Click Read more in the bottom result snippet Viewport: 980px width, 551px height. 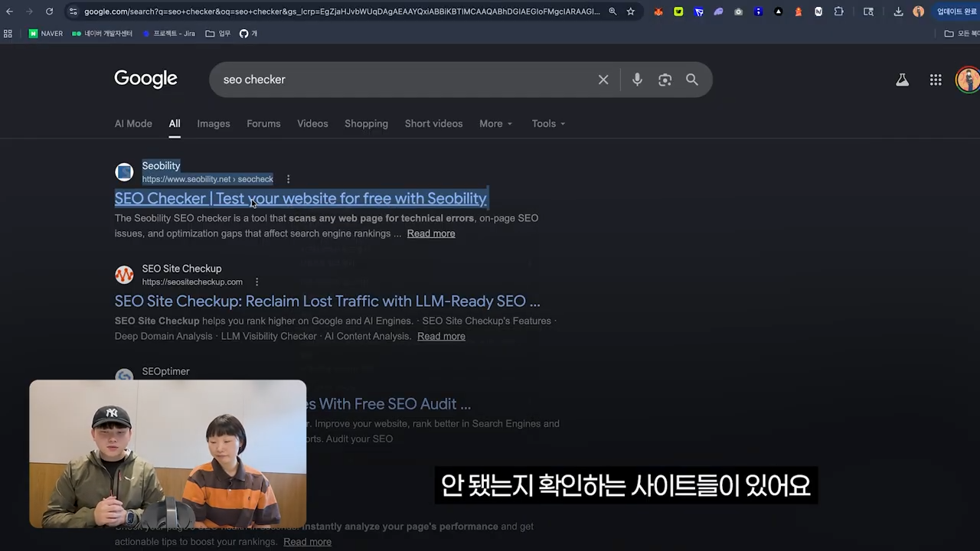[307, 542]
